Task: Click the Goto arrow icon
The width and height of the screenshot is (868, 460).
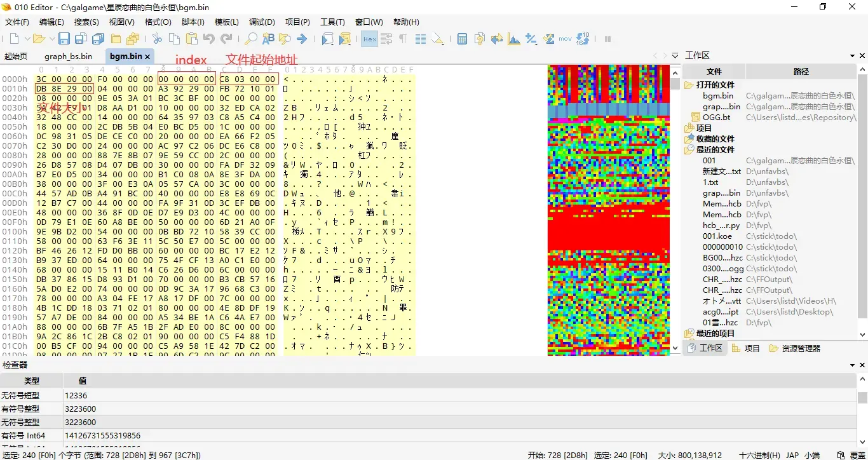Action: coord(302,39)
